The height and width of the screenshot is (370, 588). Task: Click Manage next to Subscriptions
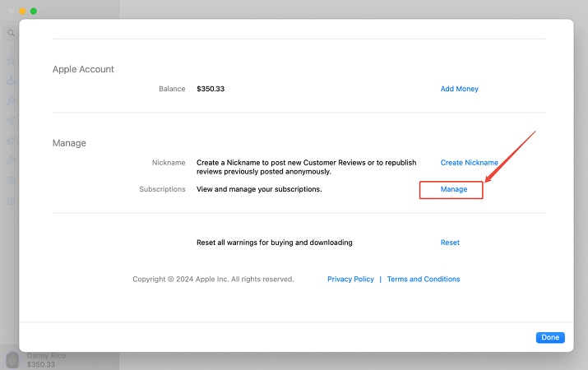[454, 189]
